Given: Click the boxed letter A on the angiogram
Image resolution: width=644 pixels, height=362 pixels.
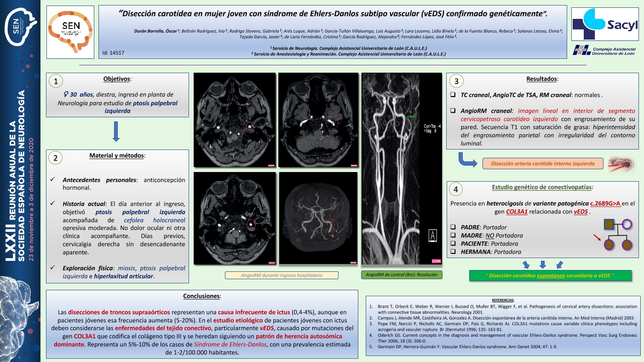Looking at the screenshot, I should (x=432, y=235).
